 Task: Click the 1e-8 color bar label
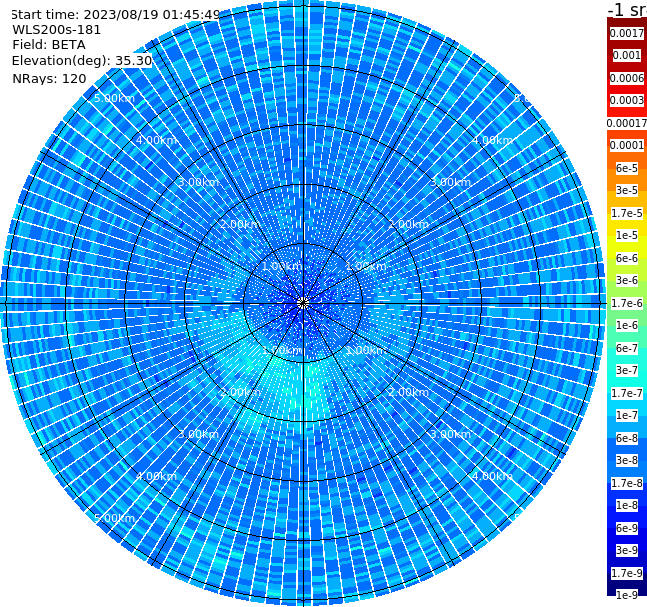[x=627, y=505]
